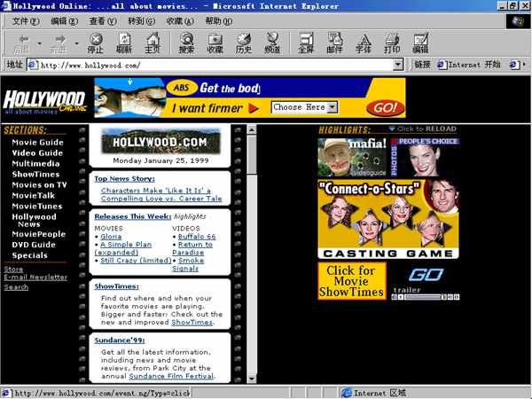The image size is (532, 399).
Task: Open the Mail (邮件) toolbar icon
Action: 334,43
